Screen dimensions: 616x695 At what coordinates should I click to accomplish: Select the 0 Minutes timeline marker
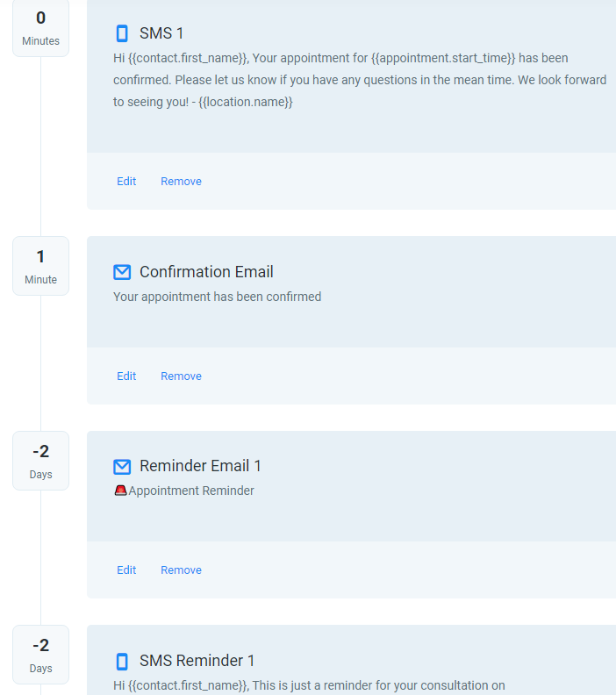point(40,28)
